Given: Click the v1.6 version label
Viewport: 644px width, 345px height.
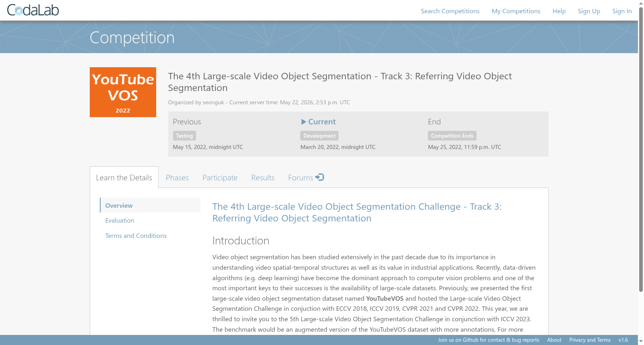Looking at the screenshot, I should (623, 340).
